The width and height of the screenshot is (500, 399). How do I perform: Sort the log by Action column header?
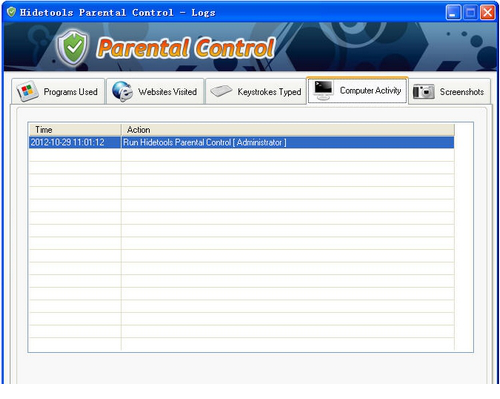coord(288,130)
